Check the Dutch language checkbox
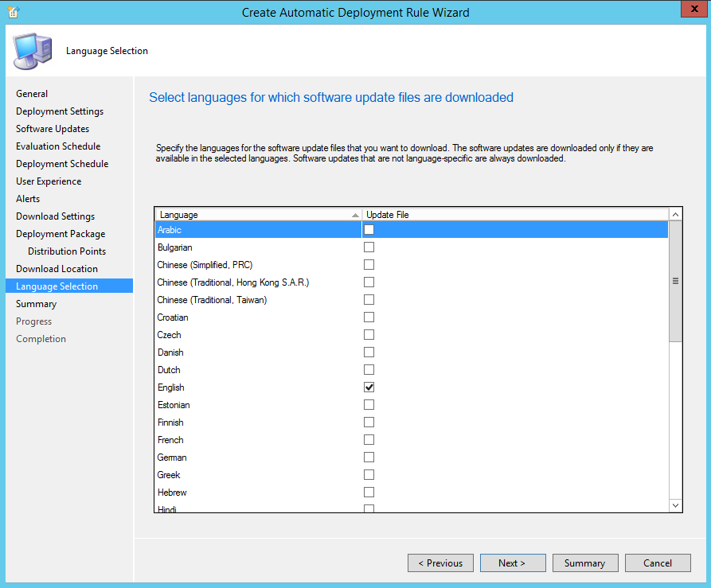711x588 pixels. 369,370
